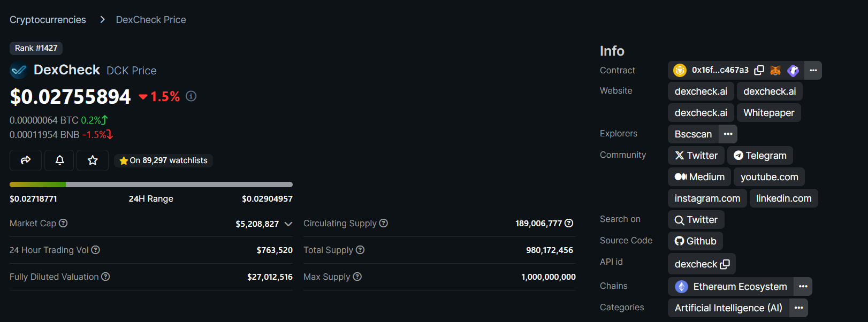Screen dimensions: 868x322
Task: Open the Telegram community link
Action: 760,156
